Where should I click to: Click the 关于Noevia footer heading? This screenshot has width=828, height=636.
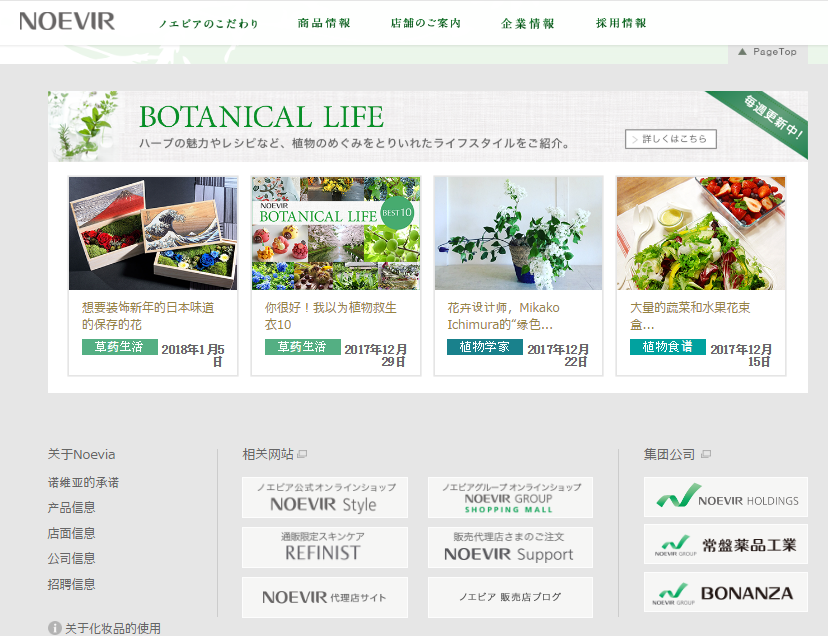pos(81,454)
